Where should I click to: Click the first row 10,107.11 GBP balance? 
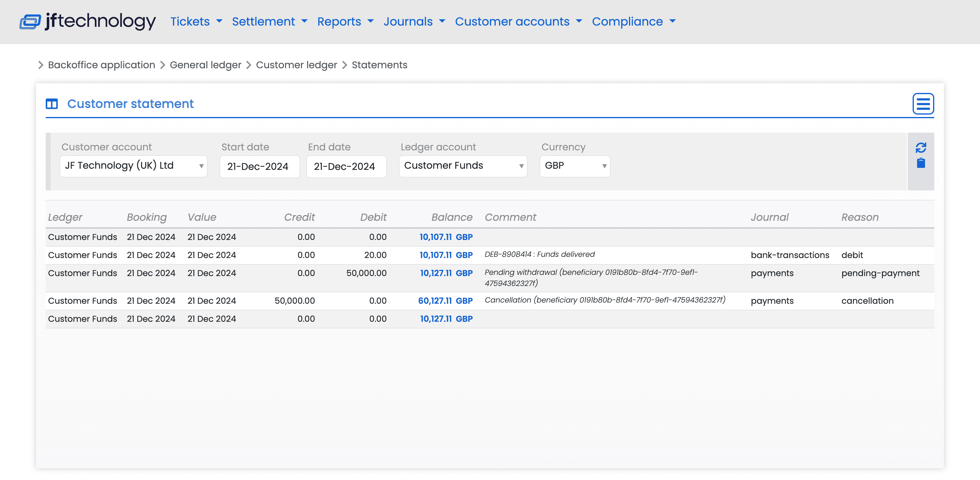coord(446,237)
